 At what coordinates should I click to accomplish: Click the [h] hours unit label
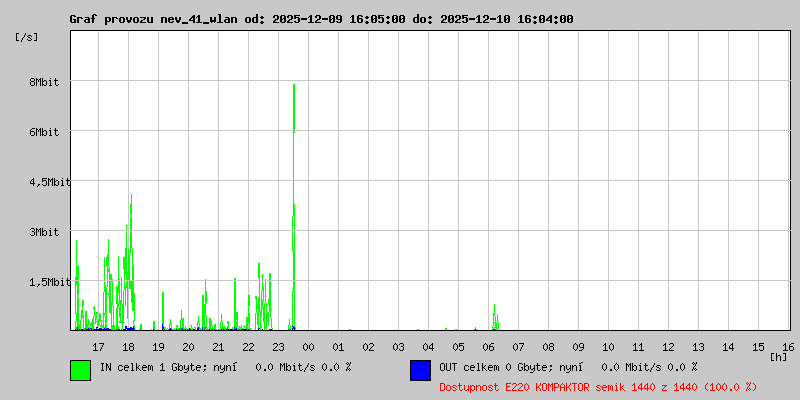point(779,357)
